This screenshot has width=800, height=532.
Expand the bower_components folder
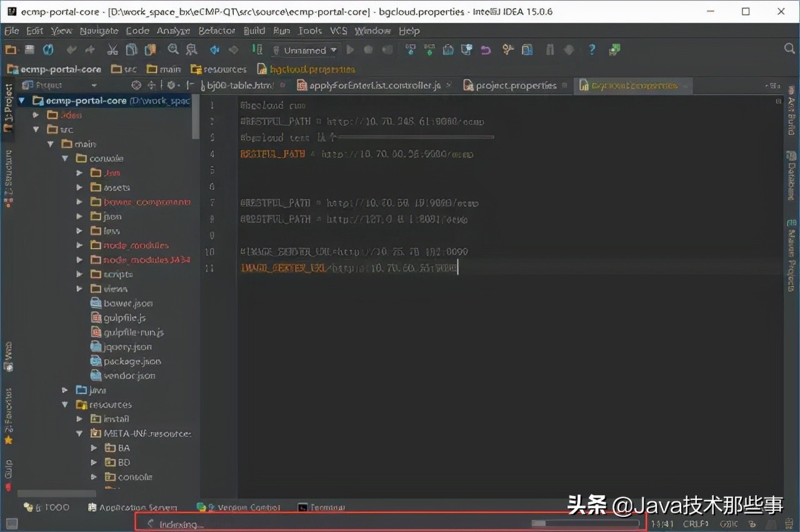[79, 202]
